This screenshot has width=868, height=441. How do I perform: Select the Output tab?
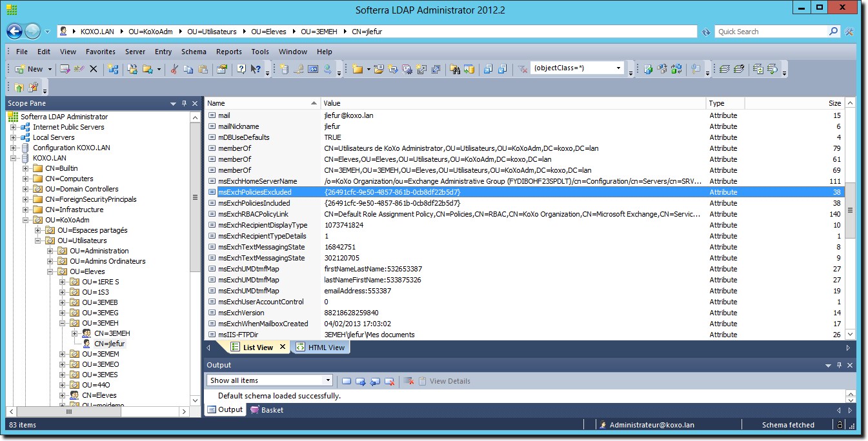coord(225,409)
